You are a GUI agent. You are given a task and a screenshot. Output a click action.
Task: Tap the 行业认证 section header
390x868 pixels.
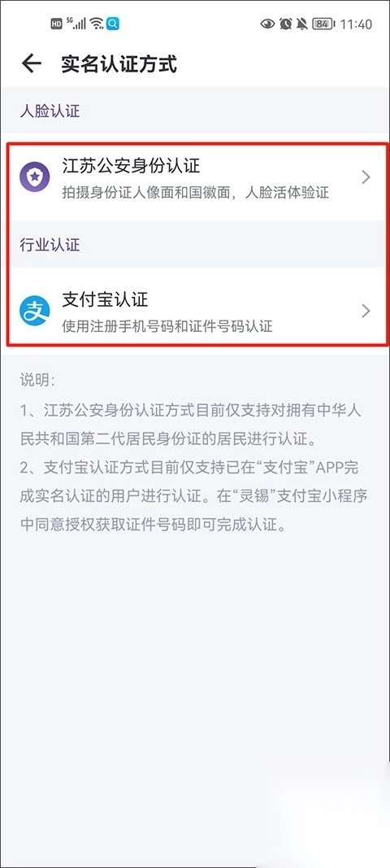click(50, 245)
